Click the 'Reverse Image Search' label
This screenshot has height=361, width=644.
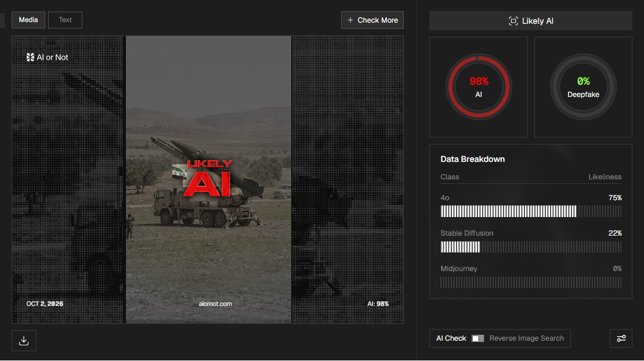[x=527, y=338]
